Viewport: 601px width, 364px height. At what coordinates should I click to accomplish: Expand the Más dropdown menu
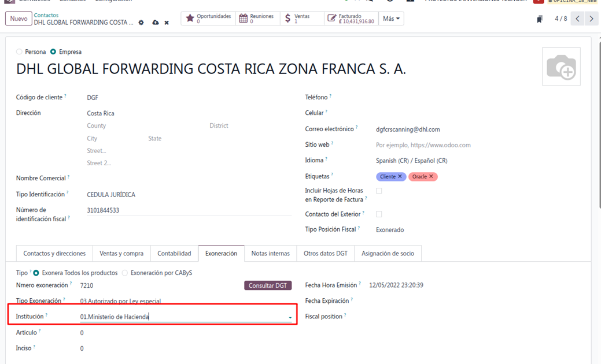[391, 18]
